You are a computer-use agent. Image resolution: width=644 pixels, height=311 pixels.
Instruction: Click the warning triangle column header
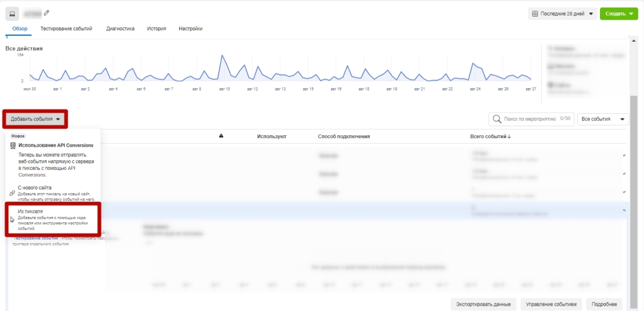pyautogui.click(x=221, y=136)
